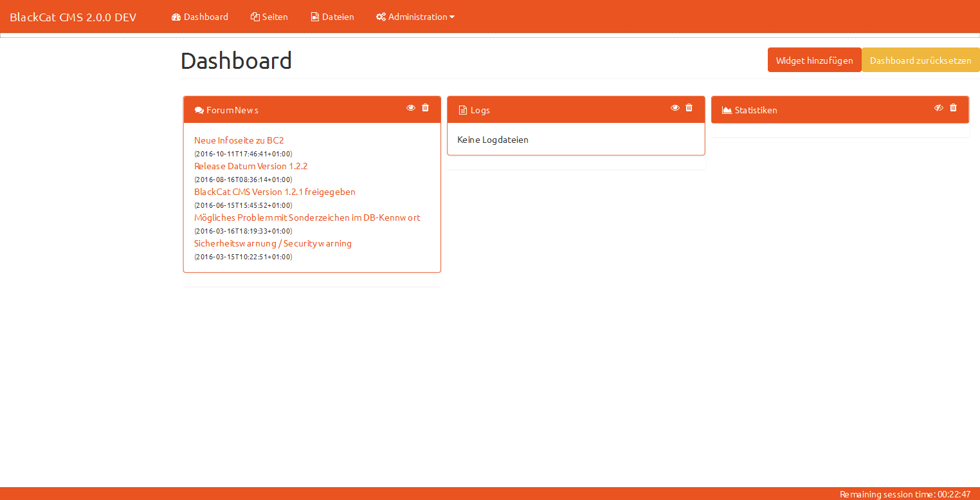Image resolution: width=980 pixels, height=500 pixels.
Task: Click the Forum News speech bubble icon
Action: click(199, 111)
